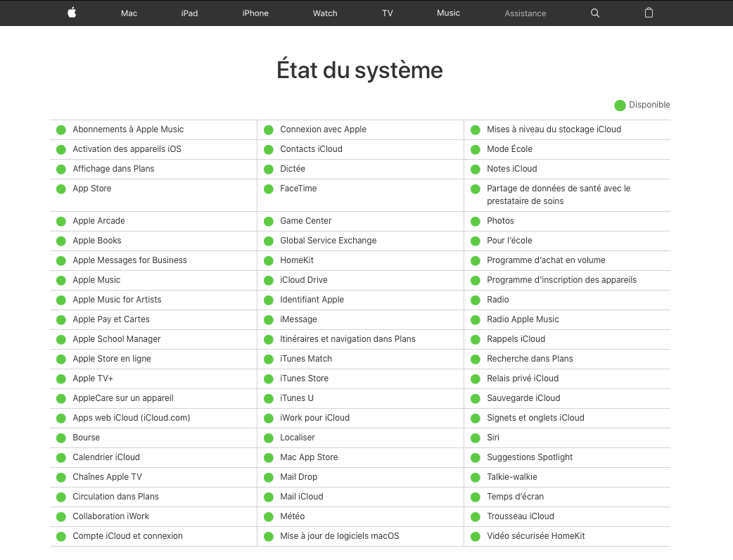Open the Mac menu
733x560 pixels.
(129, 13)
